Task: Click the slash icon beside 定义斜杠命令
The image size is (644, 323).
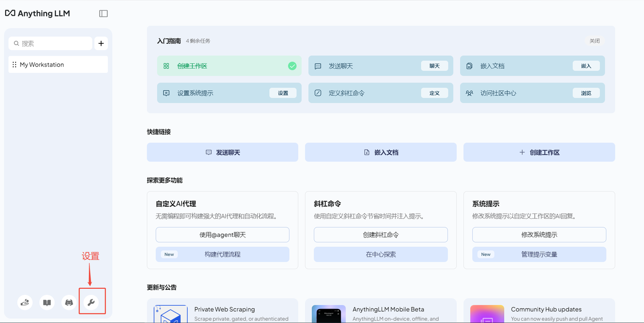Action: click(x=318, y=93)
